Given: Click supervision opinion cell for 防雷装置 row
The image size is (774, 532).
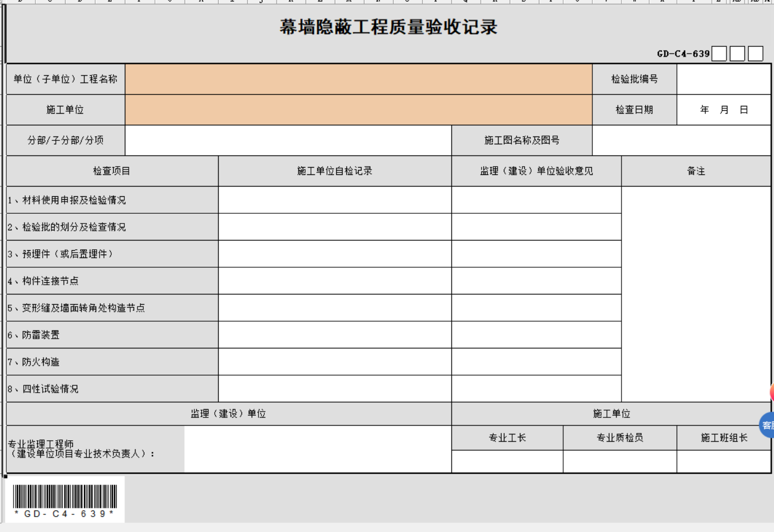Looking at the screenshot, I should click(x=536, y=335).
